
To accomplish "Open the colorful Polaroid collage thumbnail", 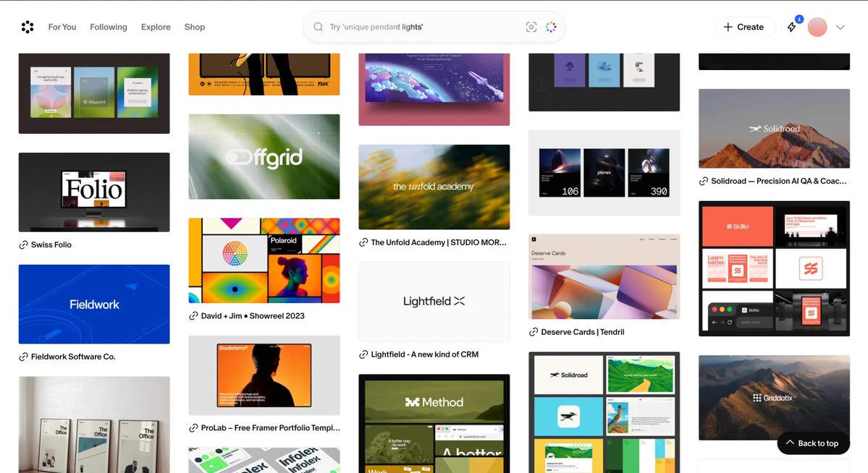I will coord(264,260).
